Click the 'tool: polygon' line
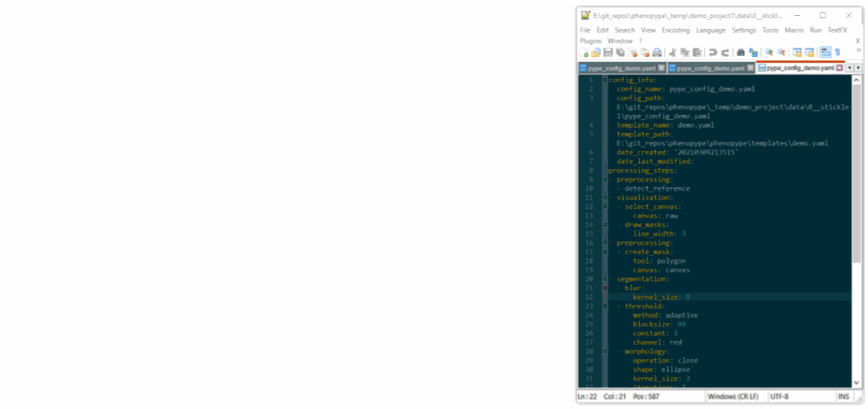The image size is (868, 409). coord(659,261)
